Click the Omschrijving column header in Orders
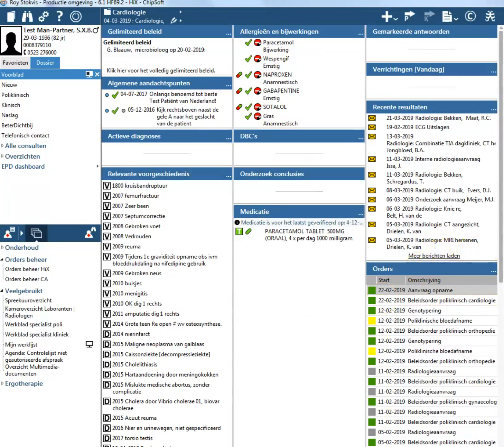The width and height of the screenshot is (504, 447). pos(451,280)
